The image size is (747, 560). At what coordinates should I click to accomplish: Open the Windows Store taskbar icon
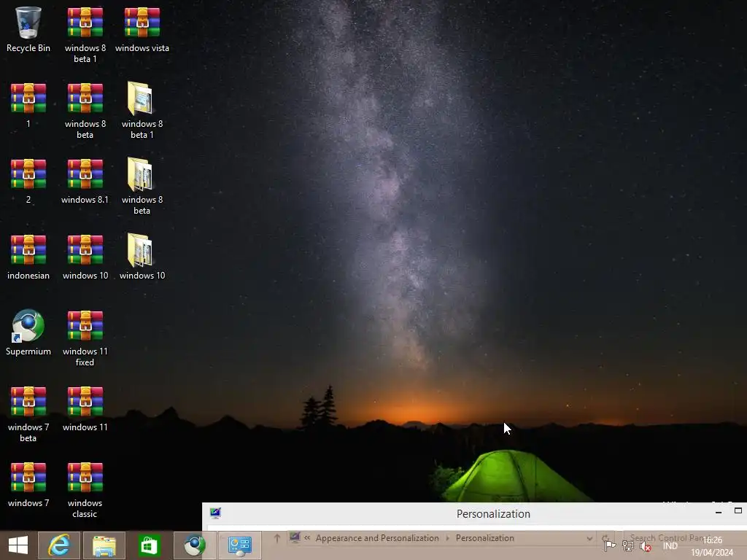(149, 545)
